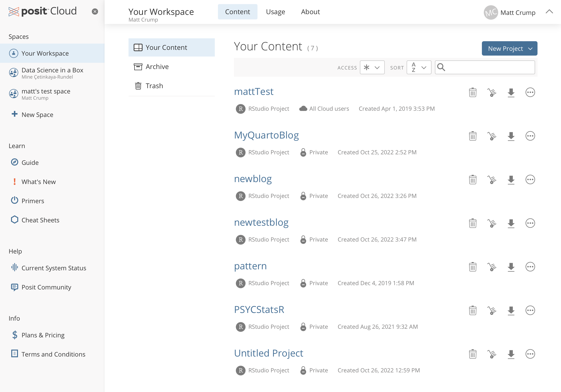Click the trash icon for PSYCStatsR project
The height and width of the screenshot is (392, 561).
point(473,311)
